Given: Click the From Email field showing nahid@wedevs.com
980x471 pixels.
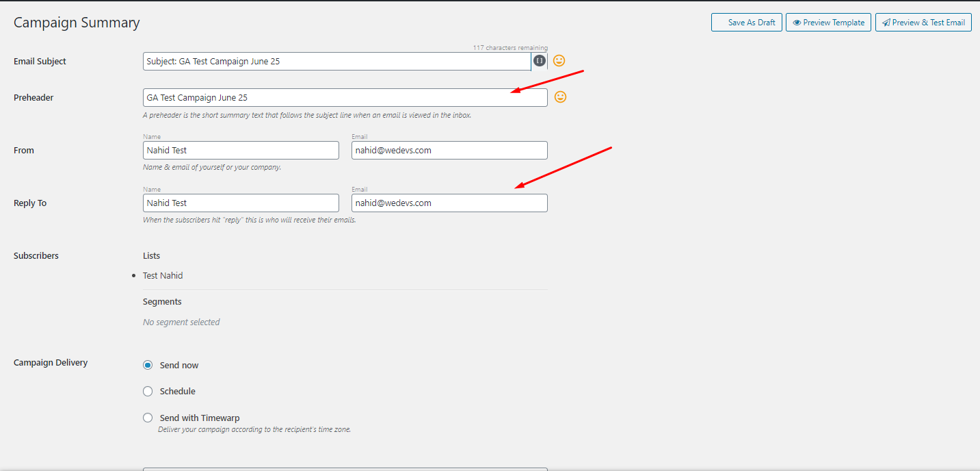Looking at the screenshot, I should point(449,150).
